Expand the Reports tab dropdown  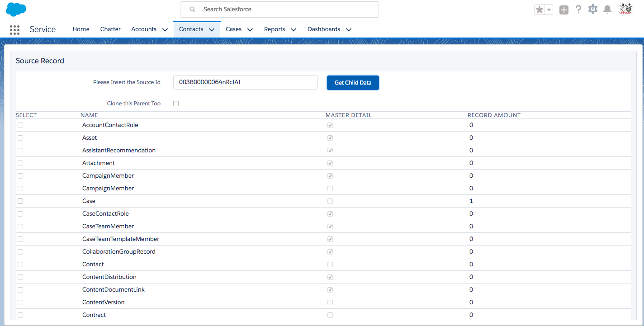293,29
